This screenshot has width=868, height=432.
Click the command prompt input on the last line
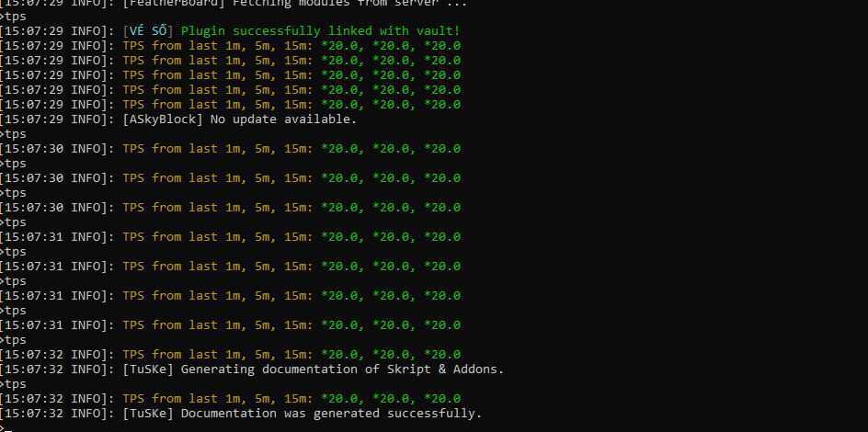pos(7,426)
